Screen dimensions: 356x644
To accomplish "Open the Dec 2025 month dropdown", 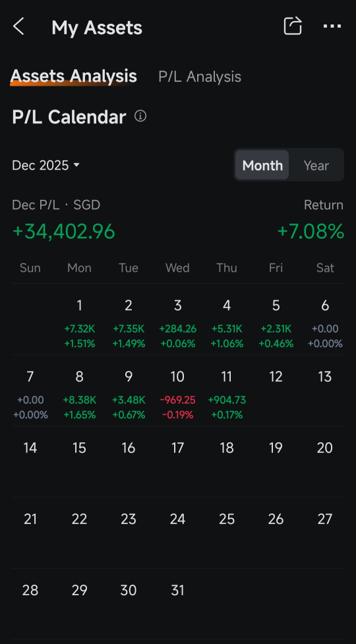I will pyautogui.click(x=45, y=165).
